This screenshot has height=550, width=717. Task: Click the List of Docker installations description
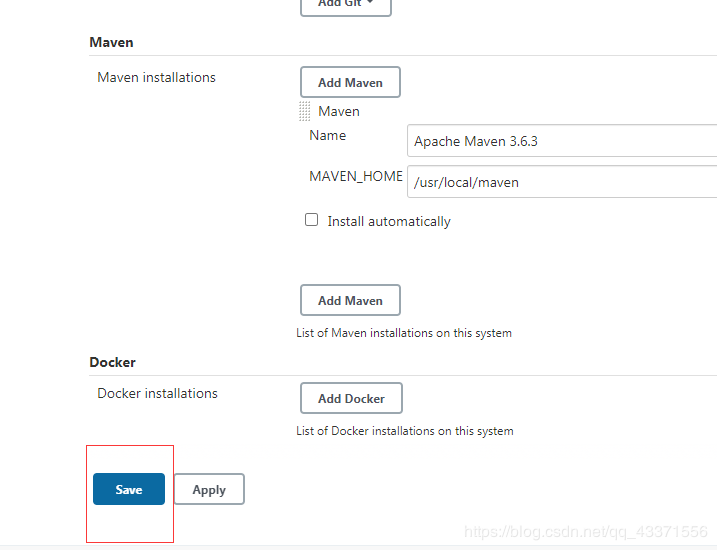[x=405, y=431]
